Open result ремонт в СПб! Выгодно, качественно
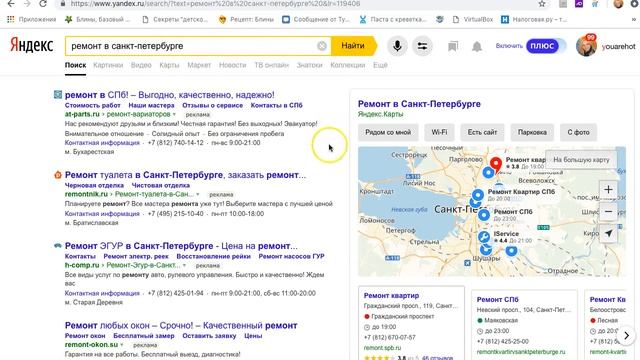The image size is (640, 360). 169,95
